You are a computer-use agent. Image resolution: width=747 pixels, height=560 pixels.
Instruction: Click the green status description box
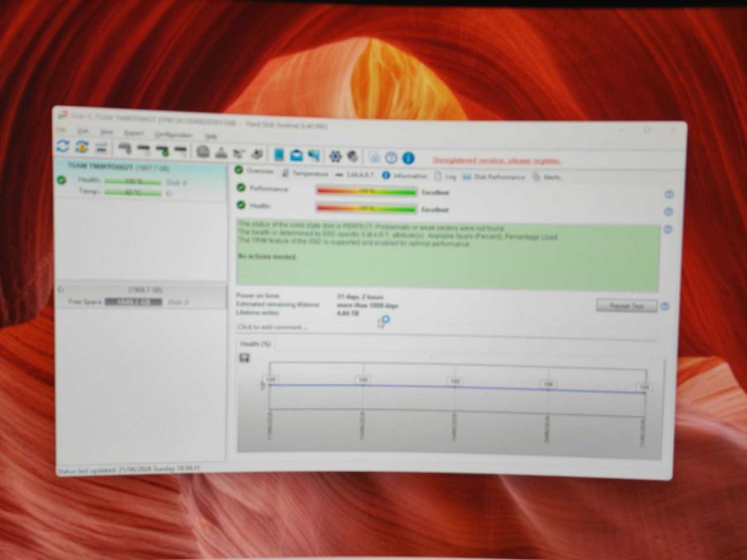click(448, 255)
